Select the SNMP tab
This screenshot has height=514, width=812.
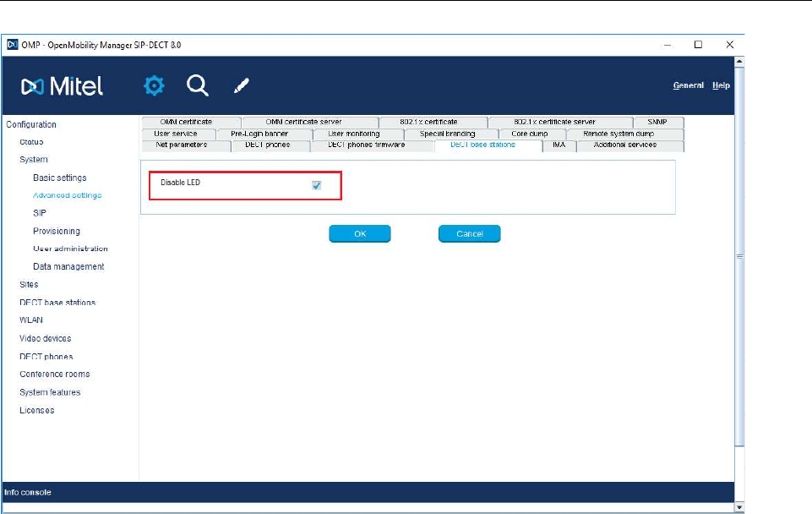[657, 123]
